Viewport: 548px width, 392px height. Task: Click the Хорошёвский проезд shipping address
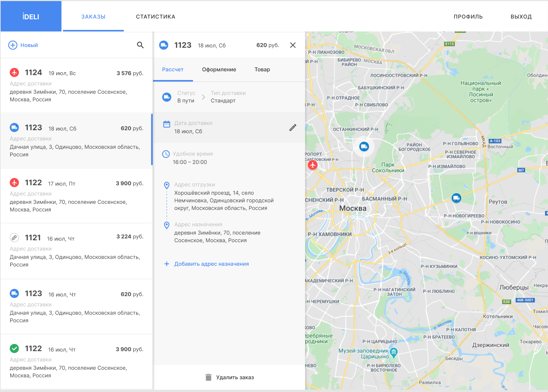(224, 201)
